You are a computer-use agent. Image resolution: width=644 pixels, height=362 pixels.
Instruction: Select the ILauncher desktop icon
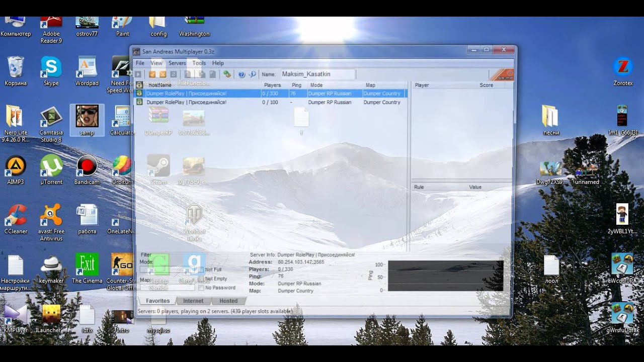[x=50, y=318]
